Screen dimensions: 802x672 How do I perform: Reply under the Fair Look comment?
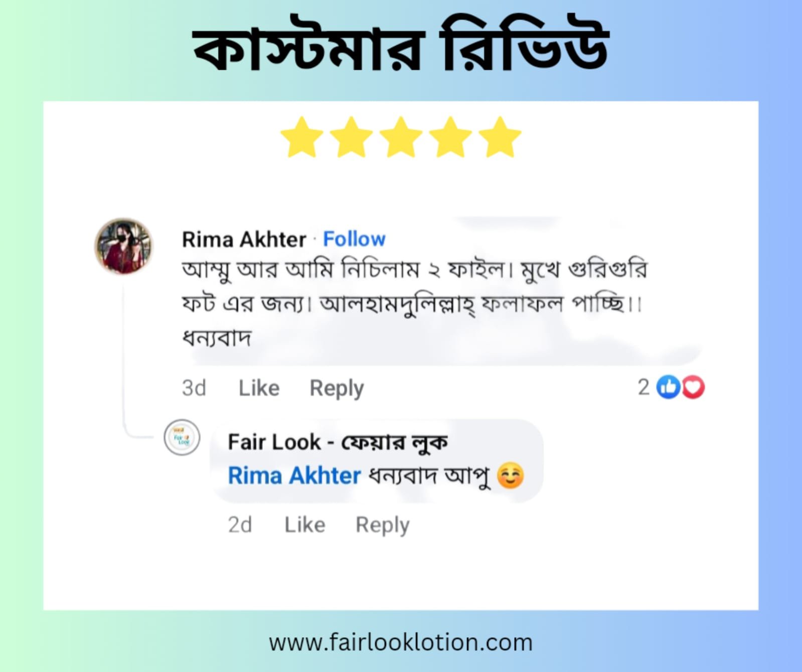click(x=383, y=526)
